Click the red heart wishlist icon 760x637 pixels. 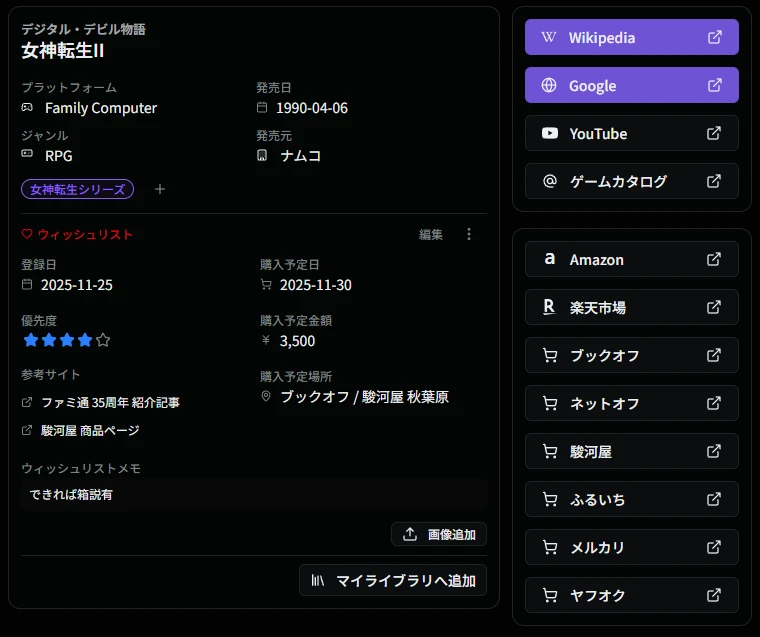pyautogui.click(x=27, y=234)
